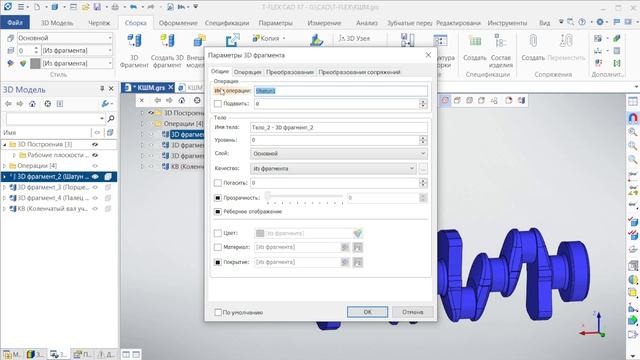
Task: Click search magnifier in 3D Модель panel
Action: click(x=111, y=118)
